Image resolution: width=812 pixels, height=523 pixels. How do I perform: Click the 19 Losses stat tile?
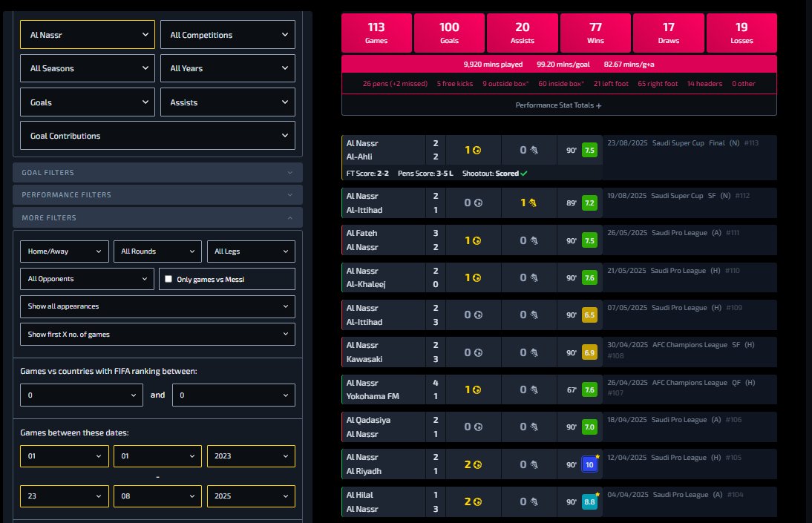(741, 33)
